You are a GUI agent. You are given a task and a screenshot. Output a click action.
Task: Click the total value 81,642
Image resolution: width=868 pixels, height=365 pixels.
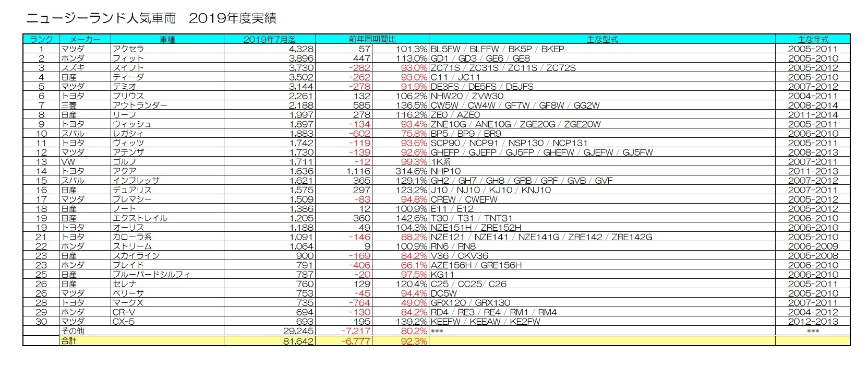pyautogui.click(x=297, y=341)
